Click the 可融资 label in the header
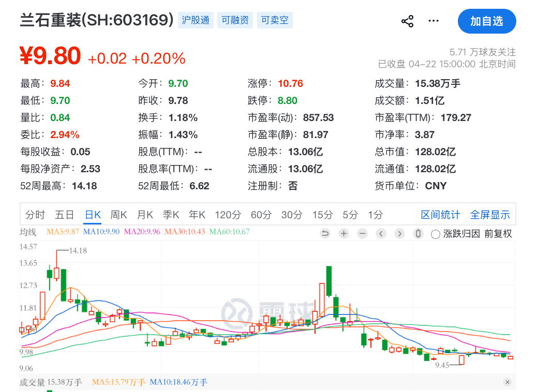The width and height of the screenshot is (537, 392). 235,20
